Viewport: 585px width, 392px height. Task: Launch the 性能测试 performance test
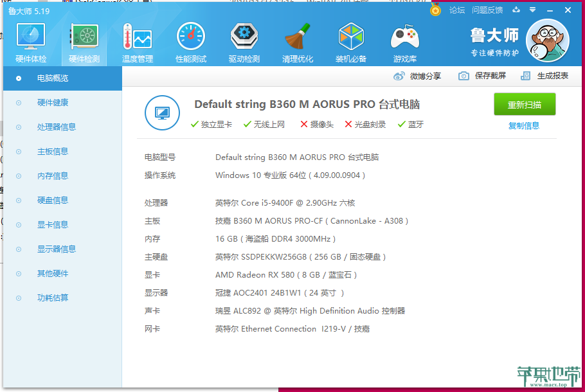191,42
